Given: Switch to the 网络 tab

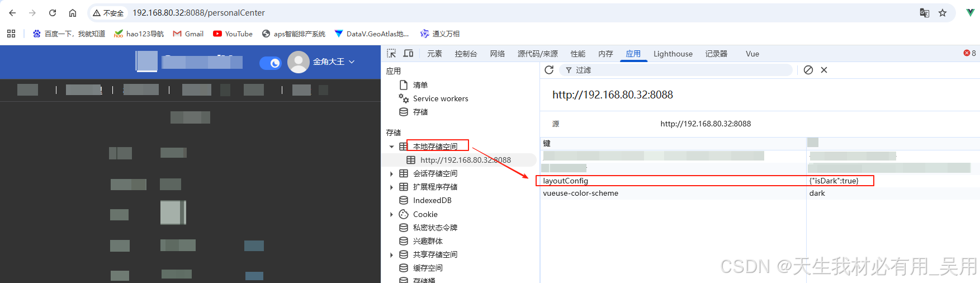Looking at the screenshot, I should 498,54.
